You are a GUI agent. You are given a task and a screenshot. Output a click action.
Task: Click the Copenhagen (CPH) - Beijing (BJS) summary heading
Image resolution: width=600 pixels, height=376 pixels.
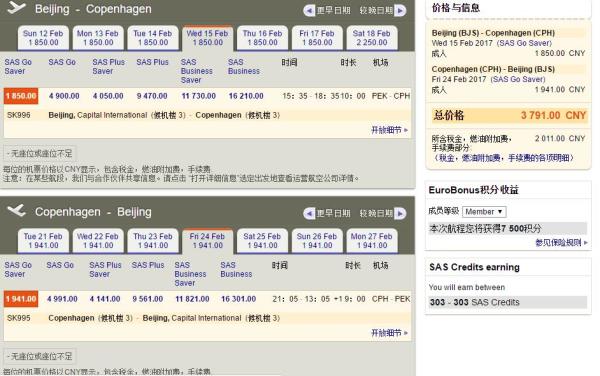[x=493, y=69]
